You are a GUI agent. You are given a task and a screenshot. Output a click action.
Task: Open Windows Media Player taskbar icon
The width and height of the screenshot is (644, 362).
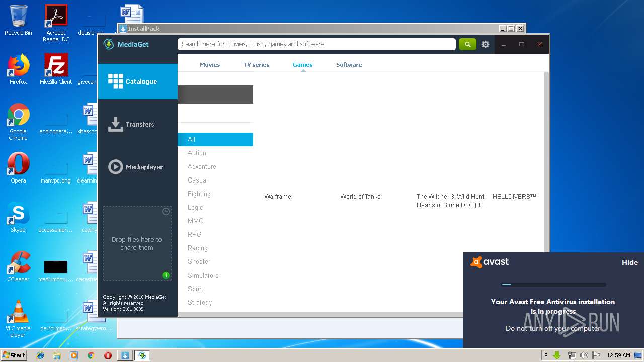pyautogui.click(x=74, y=355)
